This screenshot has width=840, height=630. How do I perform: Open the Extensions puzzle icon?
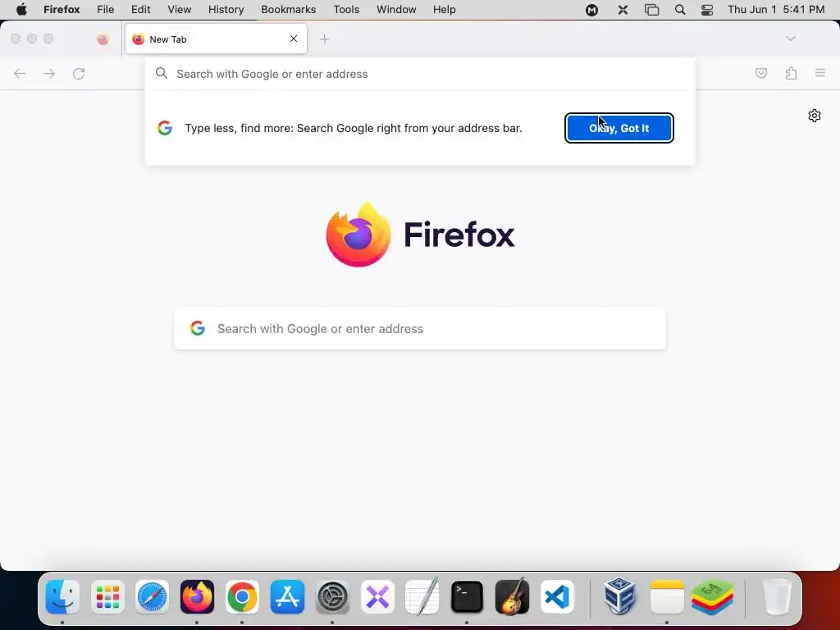pos(792,73)
